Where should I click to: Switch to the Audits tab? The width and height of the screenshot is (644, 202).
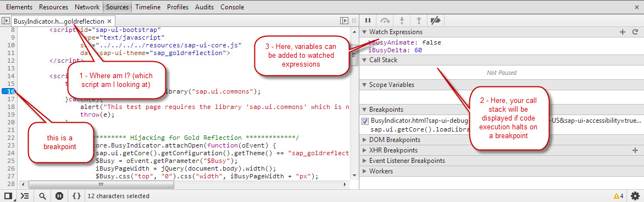click(204, 7)
